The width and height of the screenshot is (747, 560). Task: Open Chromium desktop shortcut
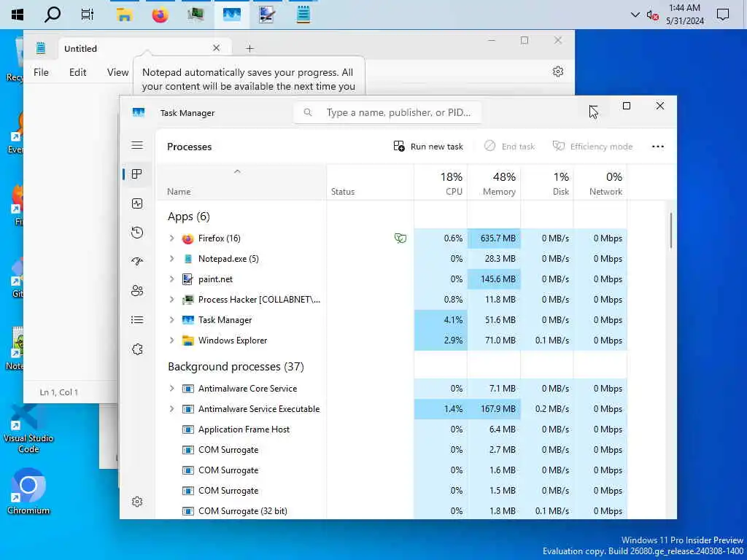(x=28, y=491)
